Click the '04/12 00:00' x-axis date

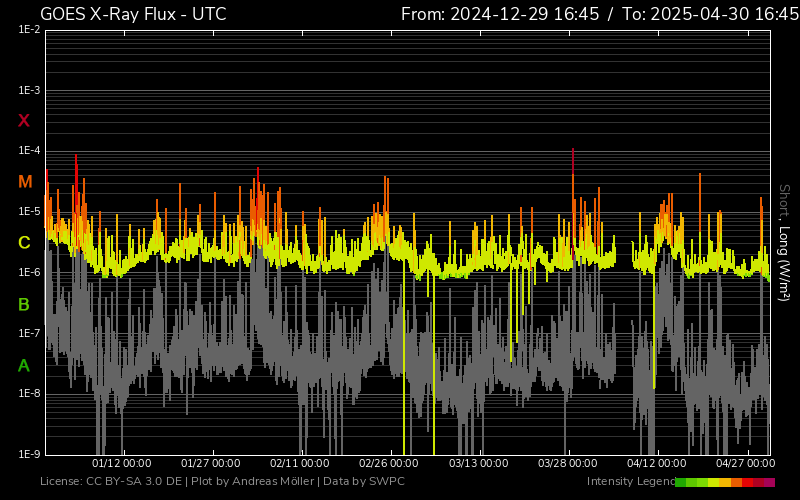click(x=657, y=463)
